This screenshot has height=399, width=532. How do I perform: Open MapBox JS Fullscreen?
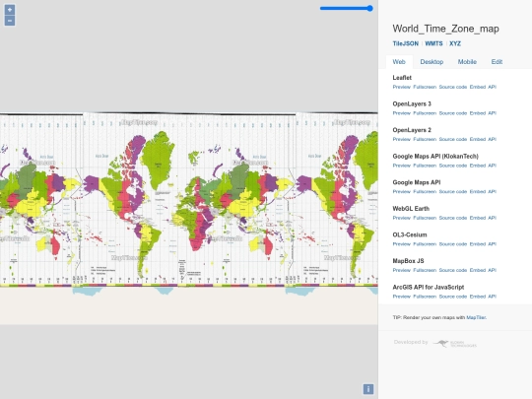point(425,270)
